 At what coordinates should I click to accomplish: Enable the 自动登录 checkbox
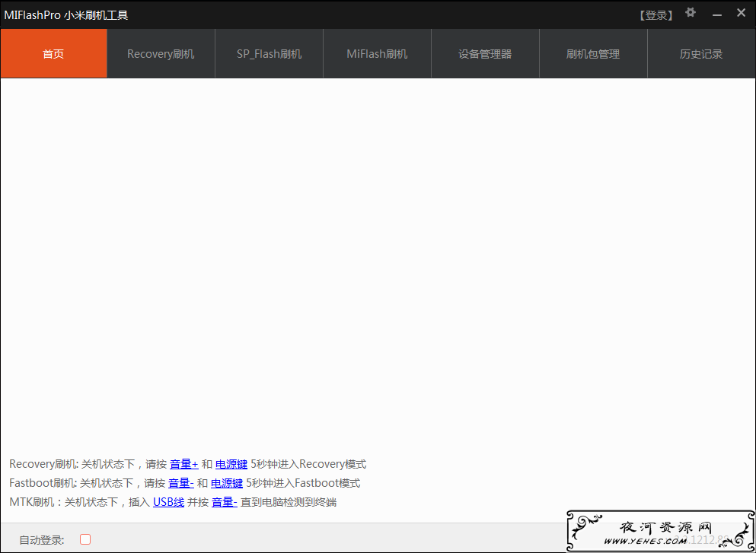click(x=85, y=539)
